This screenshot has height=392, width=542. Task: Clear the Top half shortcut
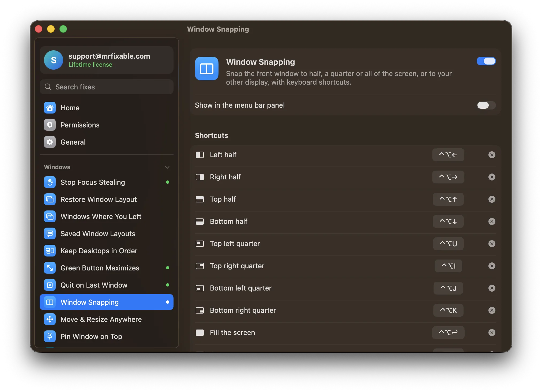tap(492, 199)
